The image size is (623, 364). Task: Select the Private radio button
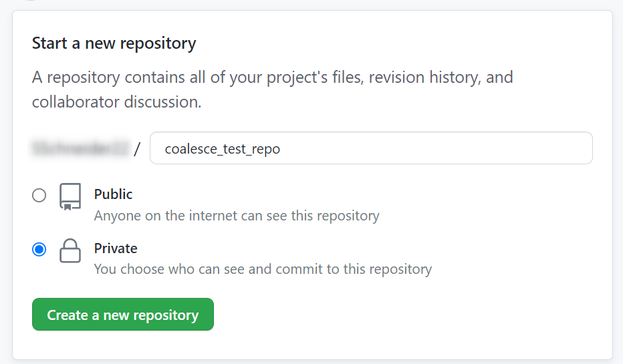39,250
